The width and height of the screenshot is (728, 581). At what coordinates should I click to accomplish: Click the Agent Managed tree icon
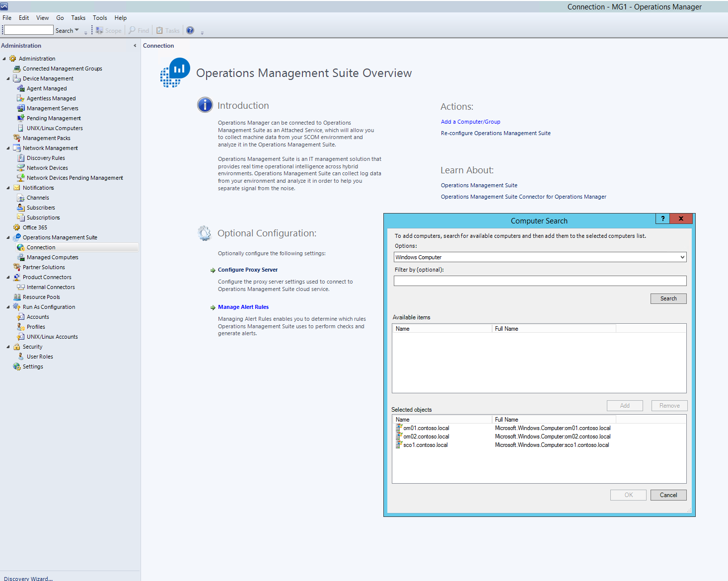click(21, 88)
